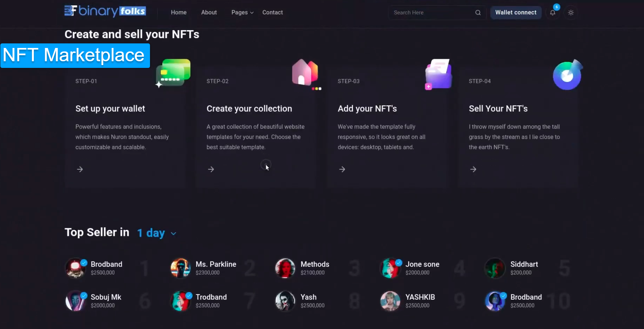Click arrow under Sell Your NFT's
Viewport: 644px width, 329px height.
[473, 169]
